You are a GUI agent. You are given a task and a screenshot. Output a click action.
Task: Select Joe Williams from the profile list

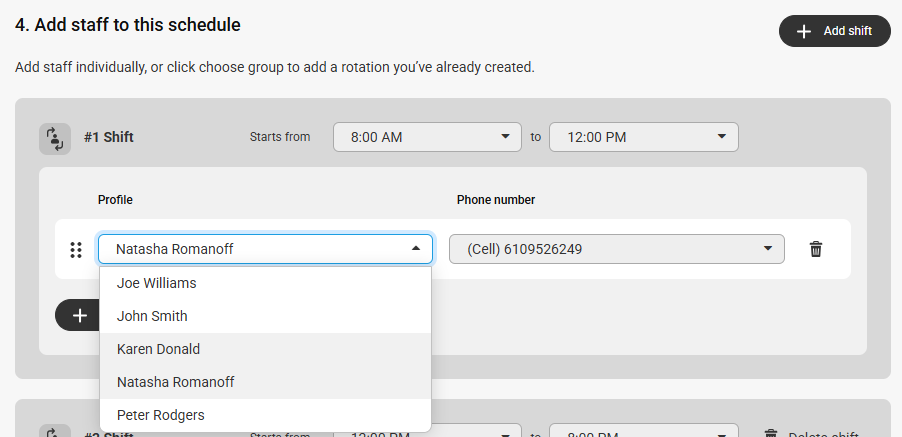click(x=265, y=283)
